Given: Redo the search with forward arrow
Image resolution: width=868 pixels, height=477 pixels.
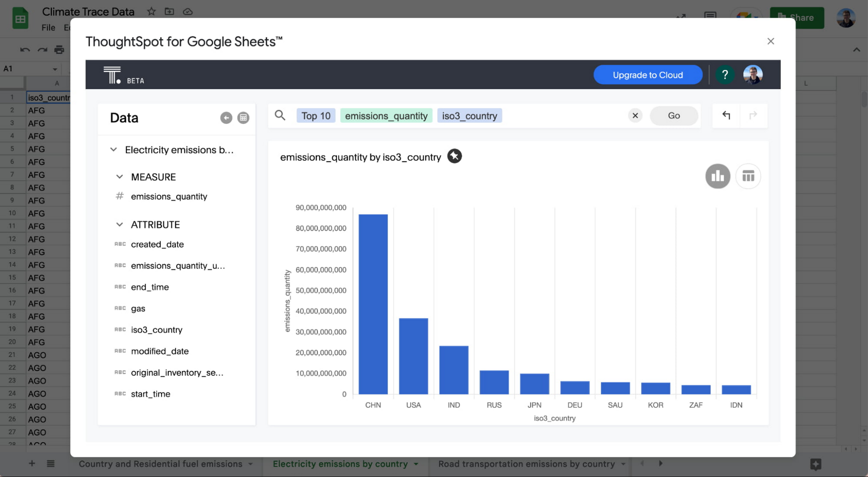Looking at the screenshot, I should (753, 115).
